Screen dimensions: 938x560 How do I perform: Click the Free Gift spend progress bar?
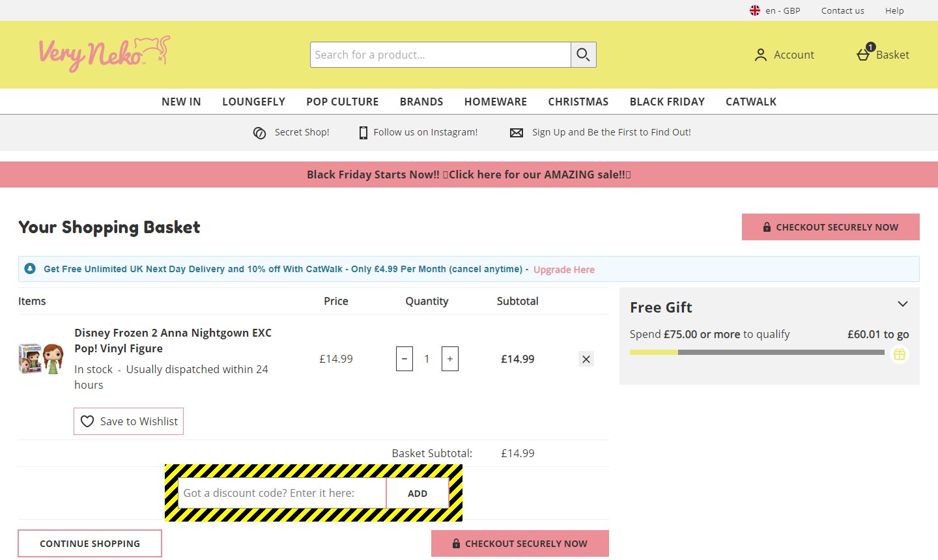(757, 352)
